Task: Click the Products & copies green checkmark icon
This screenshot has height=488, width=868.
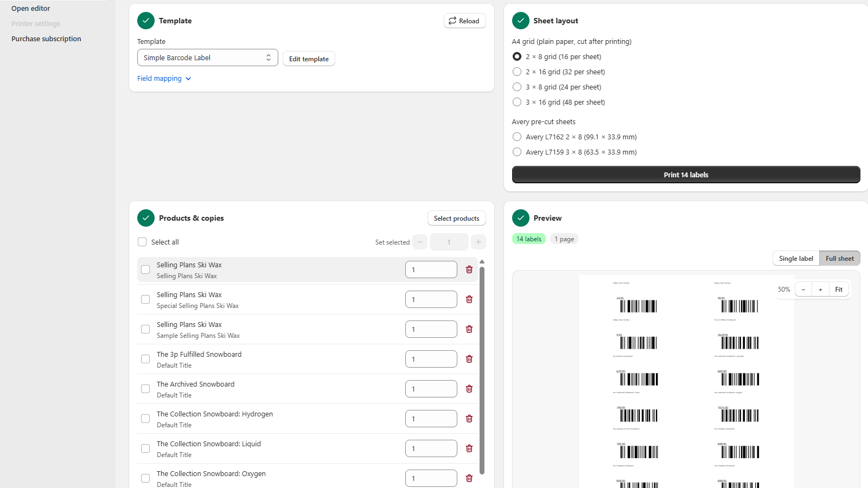Action: (x=146, y=218)
